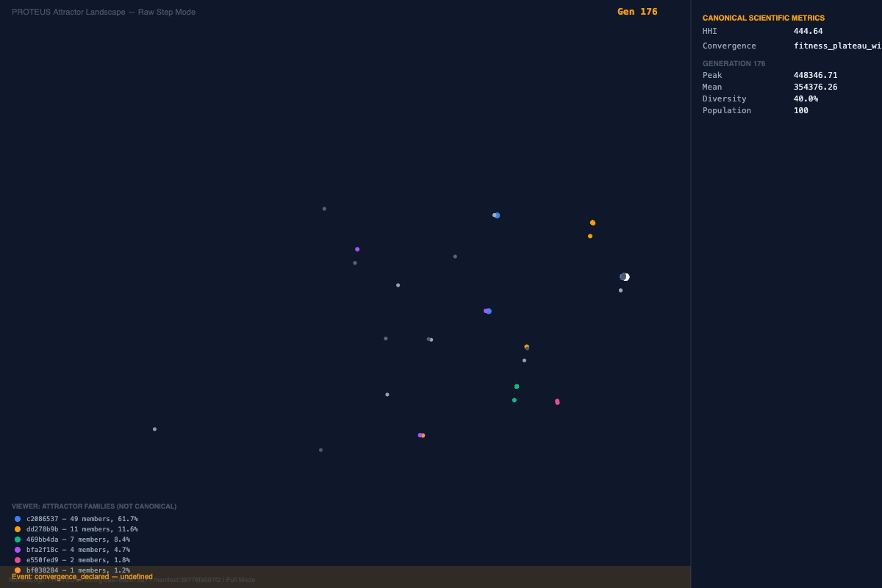The height and width of the screenshot is (588, 882).
Task: Click the isolated gray dot at far left
Action: click(x=154, y=429)
